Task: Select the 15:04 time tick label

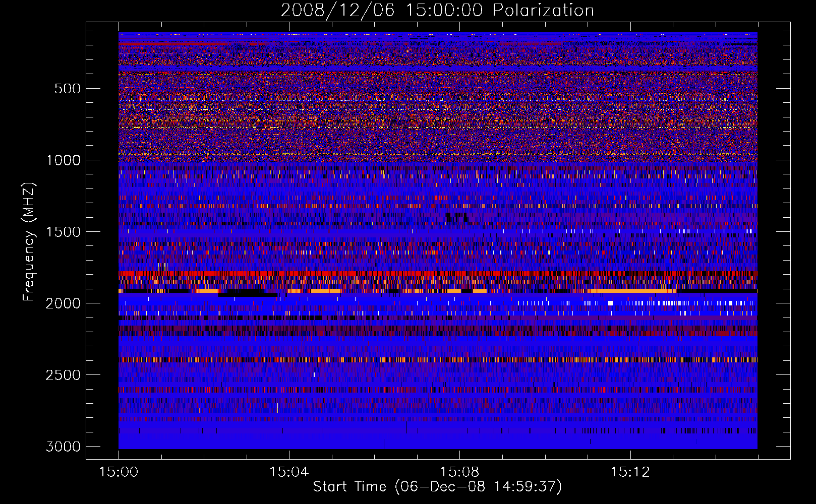Action: 289,472
